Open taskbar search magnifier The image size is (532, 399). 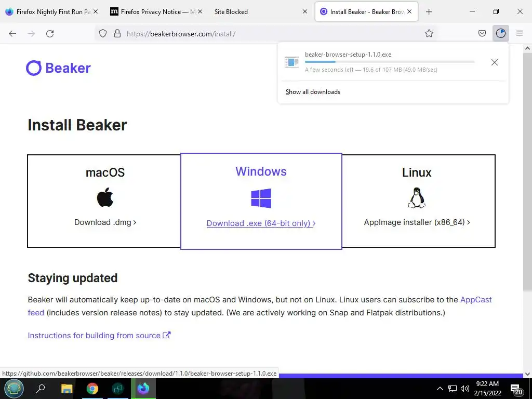pyautogui.click(x=41, y=389)
